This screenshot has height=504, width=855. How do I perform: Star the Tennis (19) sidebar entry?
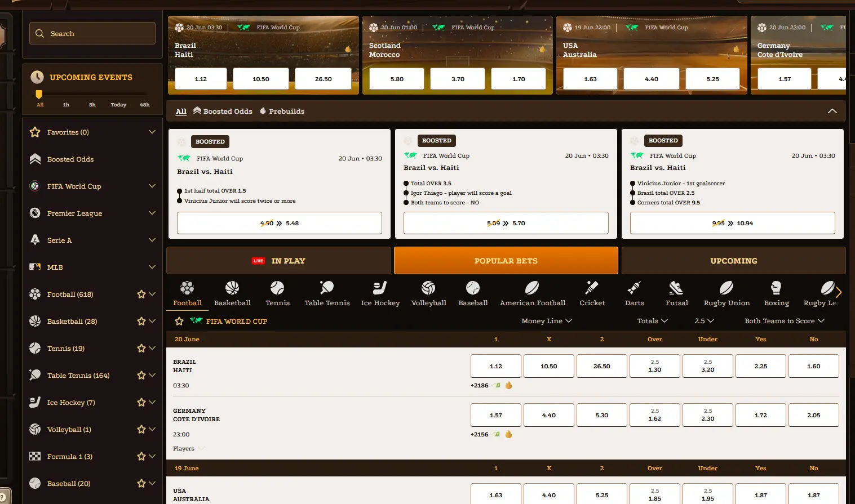tap(141, 348)
